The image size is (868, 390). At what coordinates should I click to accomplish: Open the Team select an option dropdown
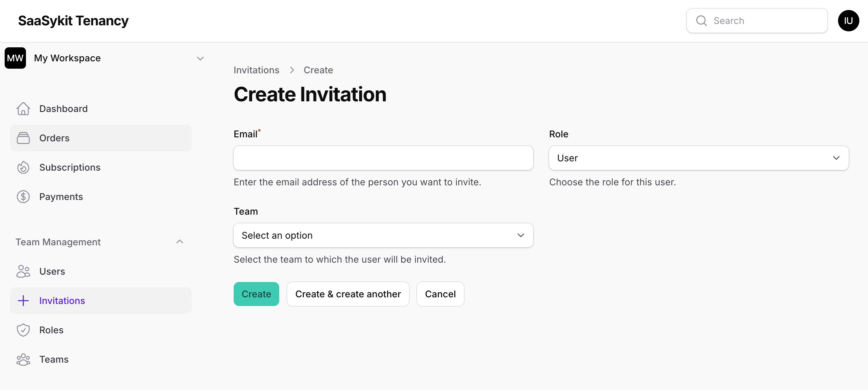click(383, 235)
